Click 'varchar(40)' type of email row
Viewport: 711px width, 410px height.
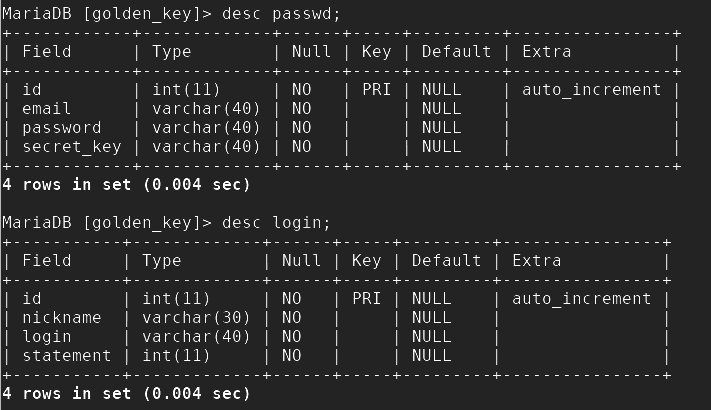click(206, 108)
